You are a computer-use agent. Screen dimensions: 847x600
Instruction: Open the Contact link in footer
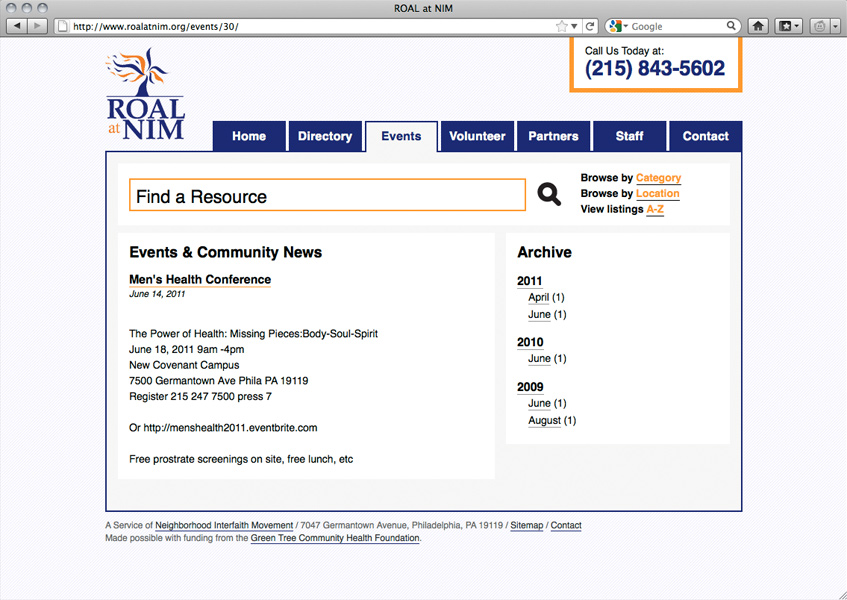click(566, 525)
